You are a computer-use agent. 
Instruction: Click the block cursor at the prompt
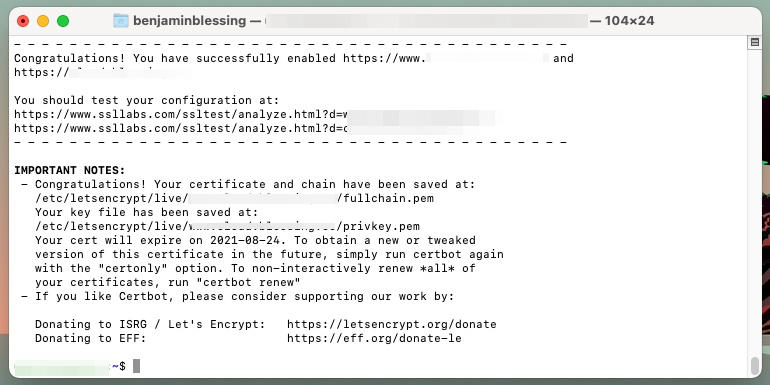pos(137,366)
